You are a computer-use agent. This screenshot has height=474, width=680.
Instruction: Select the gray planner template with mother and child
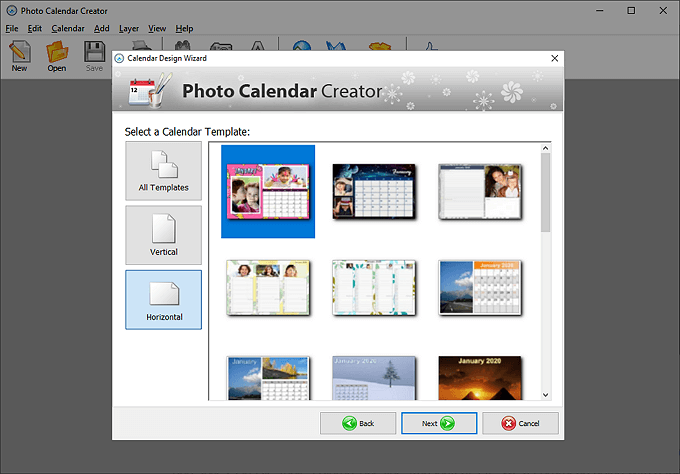[x=480, y=191]
